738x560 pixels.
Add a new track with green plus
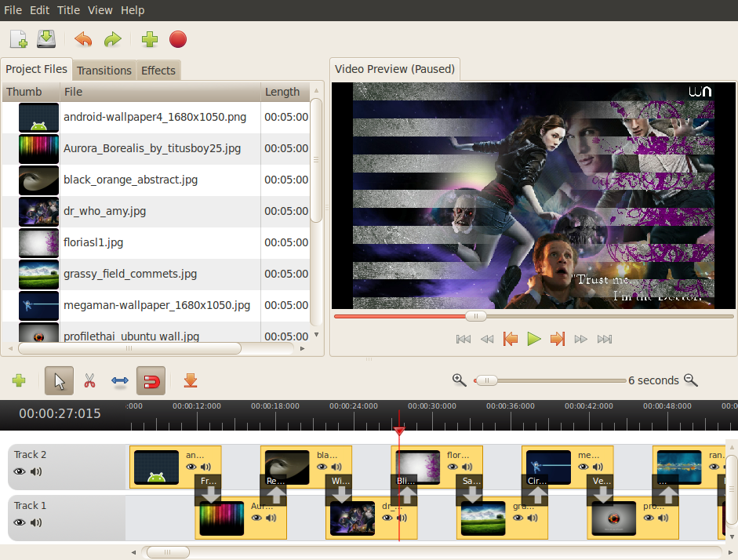coord(19,381)
